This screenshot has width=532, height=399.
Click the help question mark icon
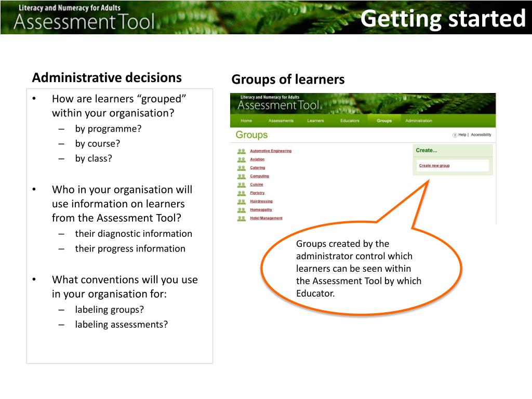tap(455, 135)
